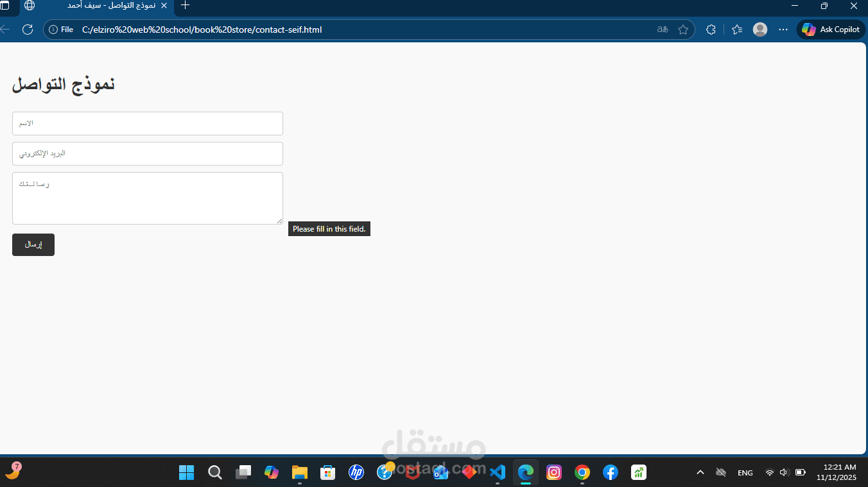
Task: Open the translate page icon
Action: click(x=663, y=30)
